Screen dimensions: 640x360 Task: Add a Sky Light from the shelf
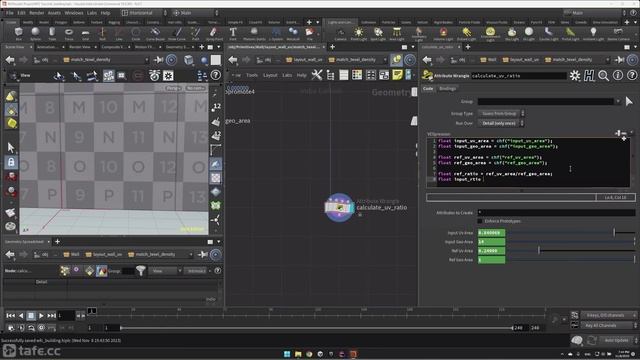(x=512, y=33)
